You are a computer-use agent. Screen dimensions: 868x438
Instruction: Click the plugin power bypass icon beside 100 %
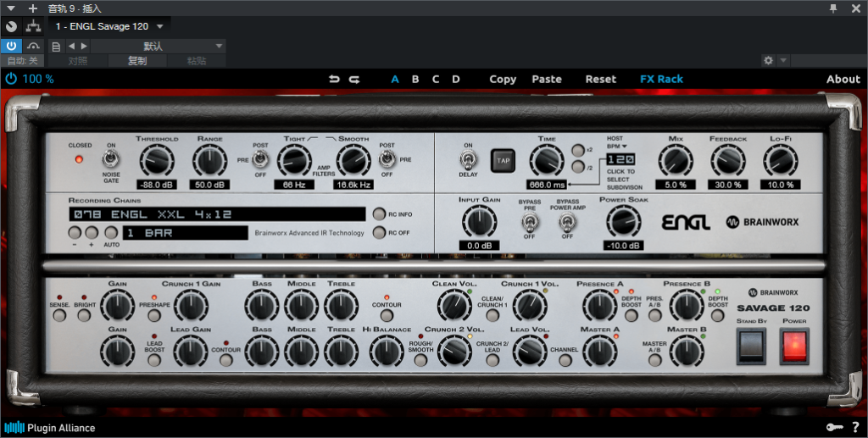click(x=11, y=79)
